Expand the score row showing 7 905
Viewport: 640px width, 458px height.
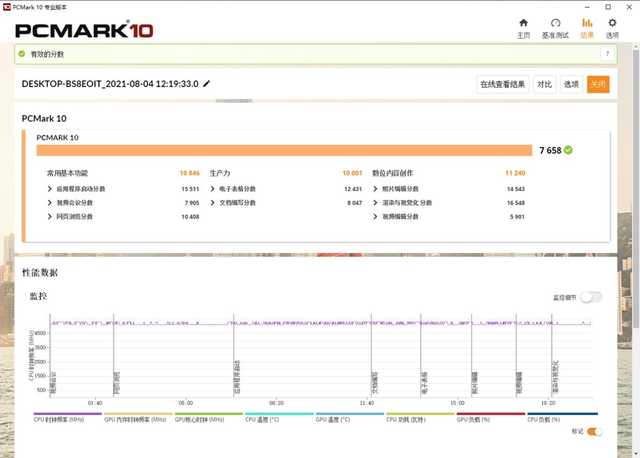click(123, 203)
